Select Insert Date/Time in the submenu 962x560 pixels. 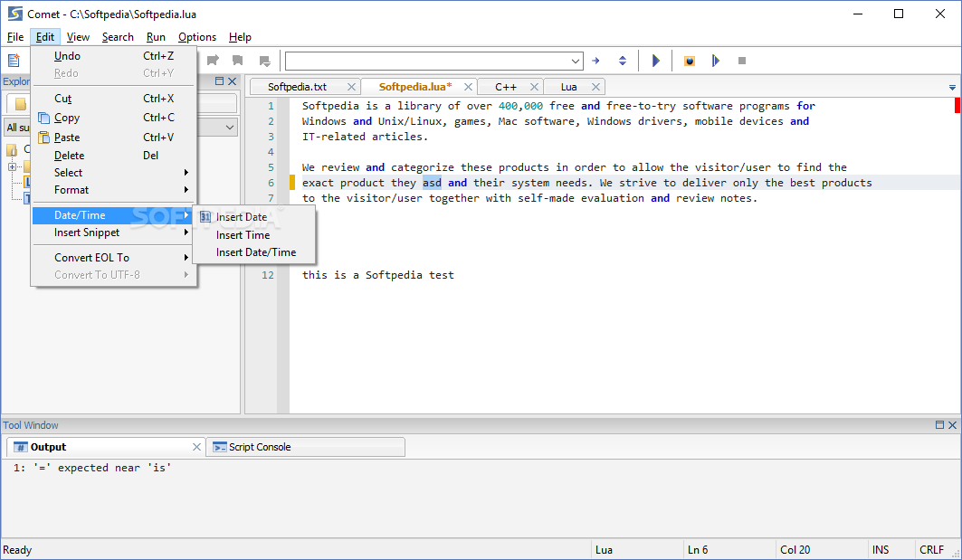coord(254,252)
